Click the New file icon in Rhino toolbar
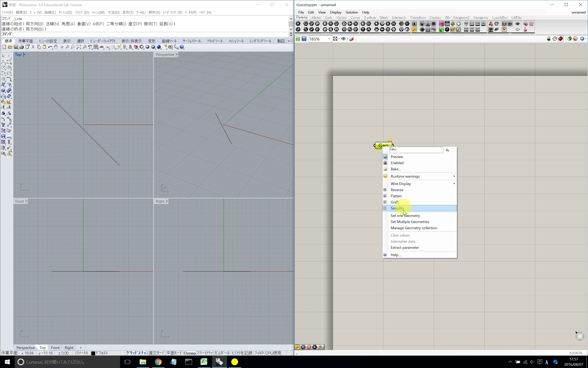588x368 pixels. point(4,47)
